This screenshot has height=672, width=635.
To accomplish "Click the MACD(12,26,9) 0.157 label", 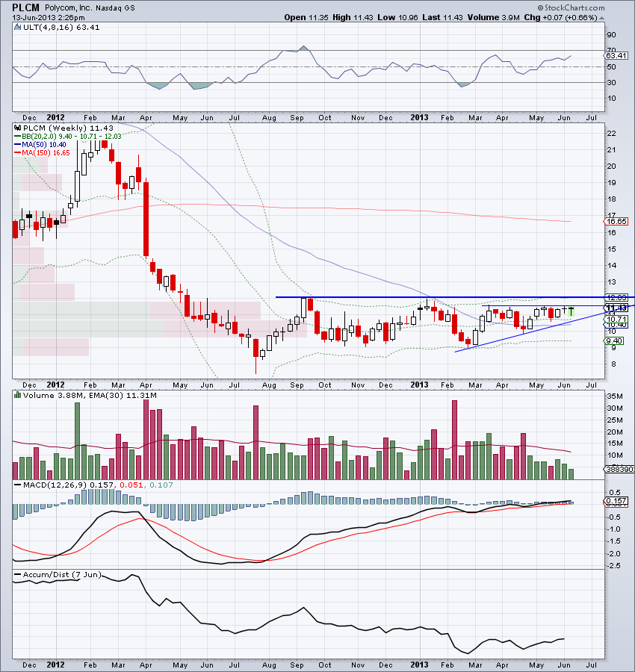I will pos(68,485).
